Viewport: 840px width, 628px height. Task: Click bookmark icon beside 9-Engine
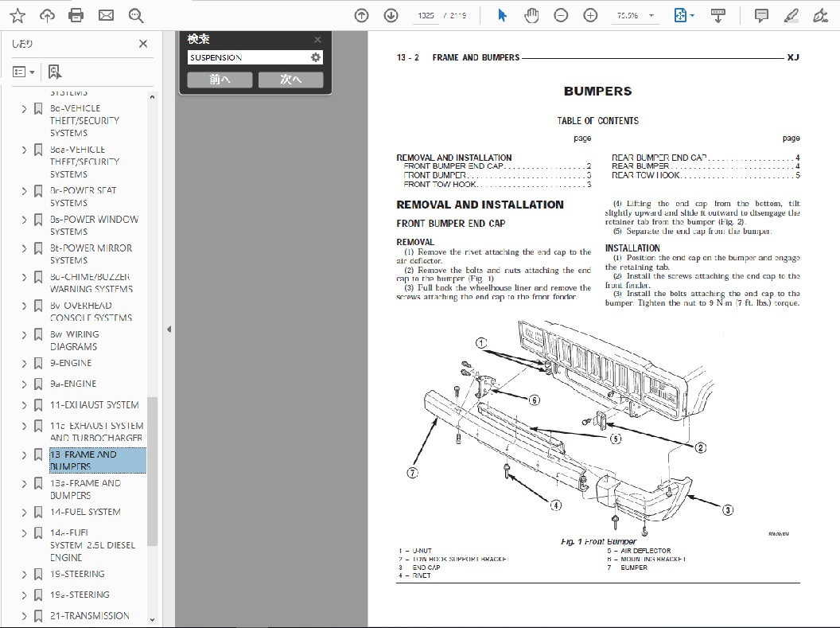[x=38, y=363]
